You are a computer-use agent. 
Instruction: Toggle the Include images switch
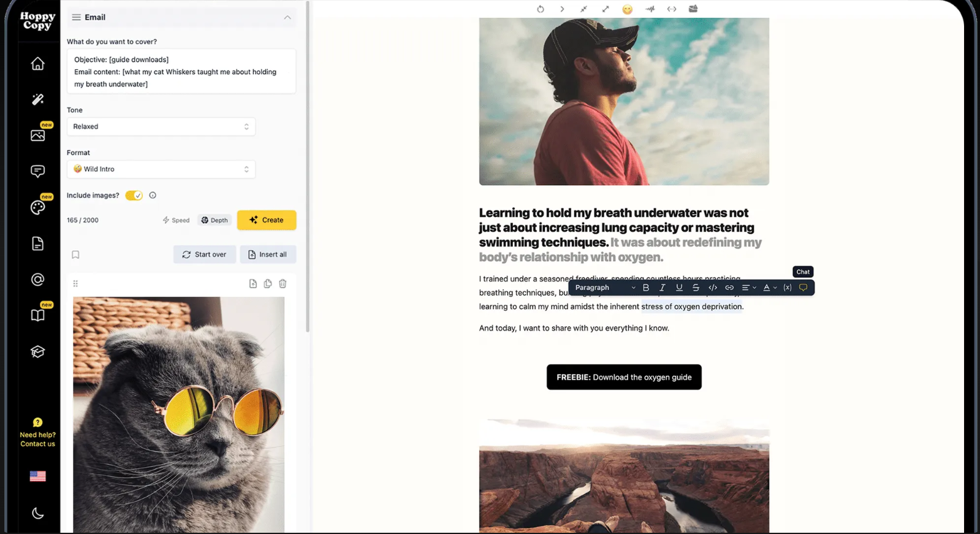[x=134, y=196]
